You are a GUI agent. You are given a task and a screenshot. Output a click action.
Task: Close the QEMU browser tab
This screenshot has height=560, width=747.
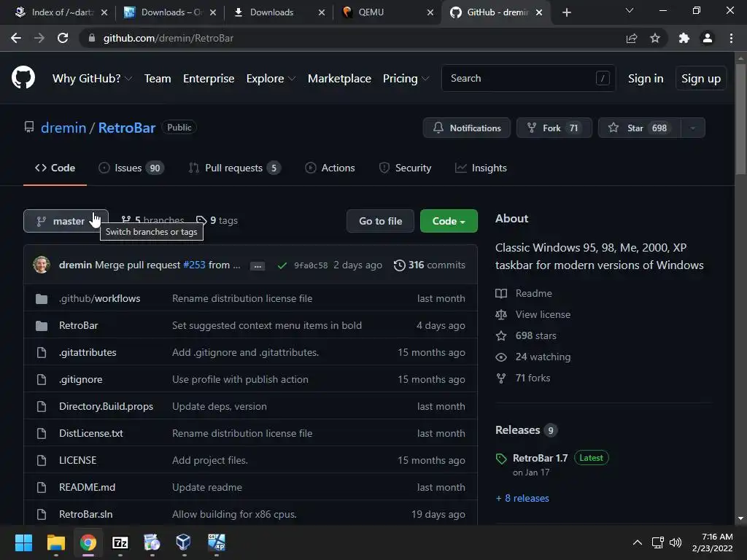point(430,12)
